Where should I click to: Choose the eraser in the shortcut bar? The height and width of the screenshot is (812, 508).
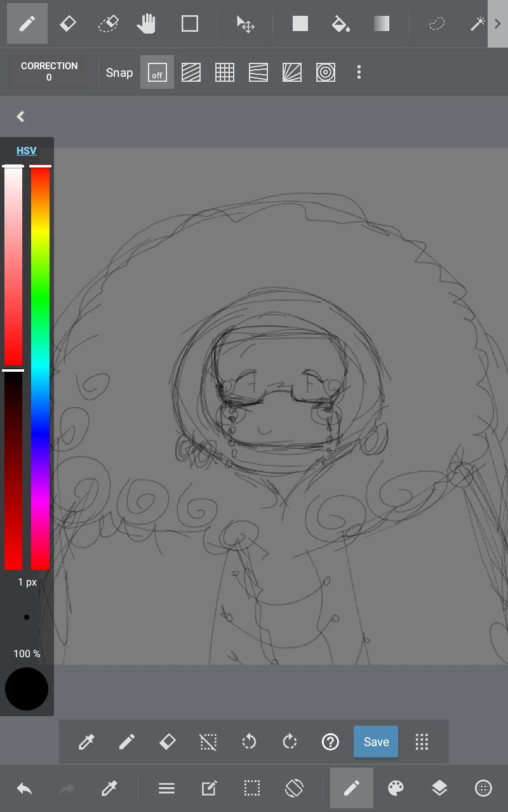tap(168, 742)
